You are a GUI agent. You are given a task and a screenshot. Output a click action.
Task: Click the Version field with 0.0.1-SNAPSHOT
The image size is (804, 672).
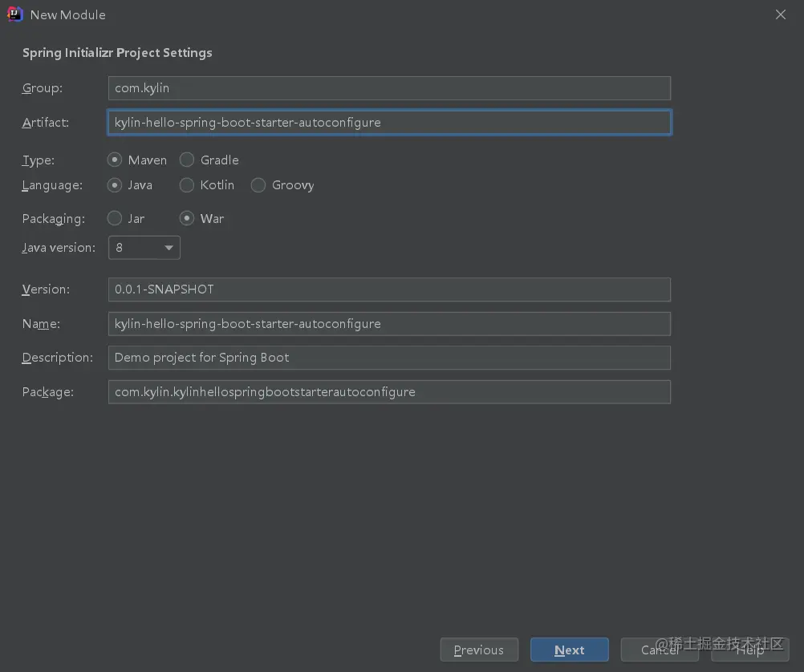[389, 289]
